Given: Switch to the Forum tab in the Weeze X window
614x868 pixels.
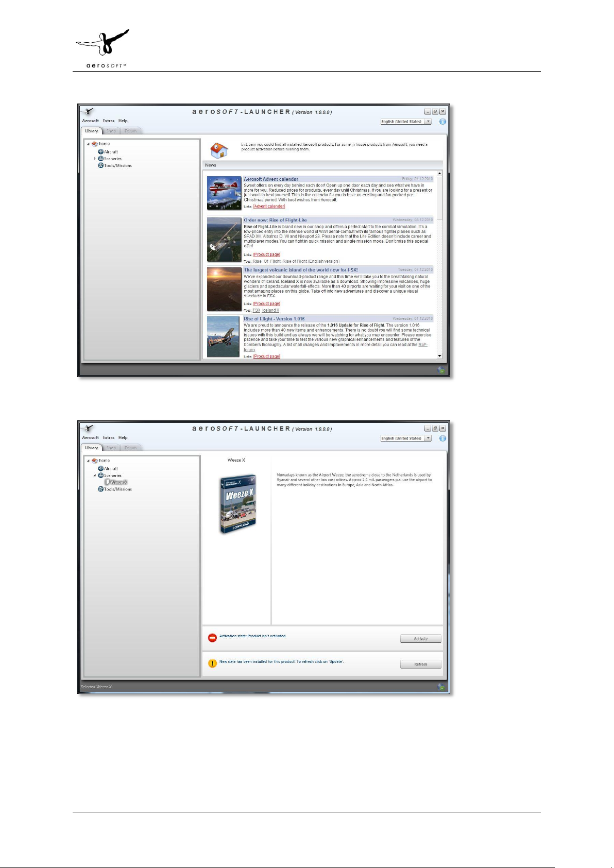Looking at the screenshot, I should click(x=131, y=448).
